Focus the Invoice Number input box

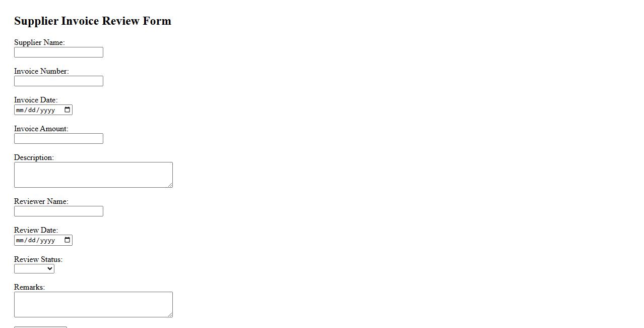point(58,81)
